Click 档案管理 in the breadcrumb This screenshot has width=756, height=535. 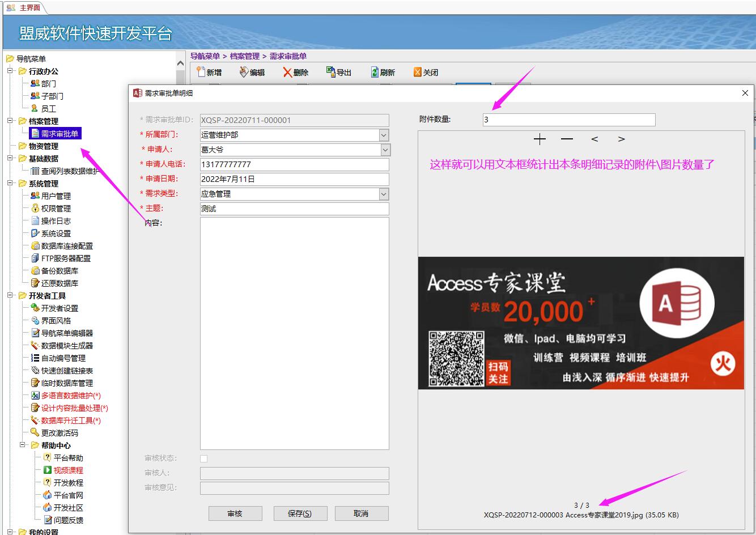tap(245, 56)
